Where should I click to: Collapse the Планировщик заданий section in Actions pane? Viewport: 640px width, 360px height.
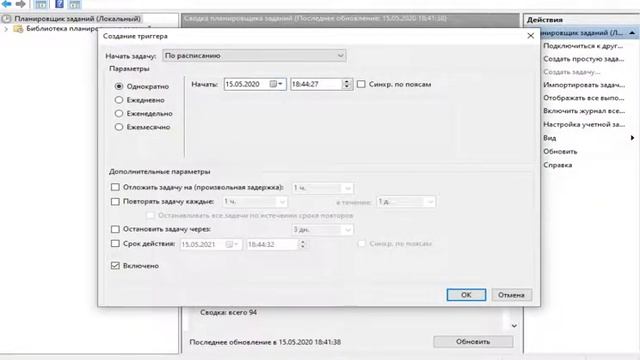[x=632, y=33]
